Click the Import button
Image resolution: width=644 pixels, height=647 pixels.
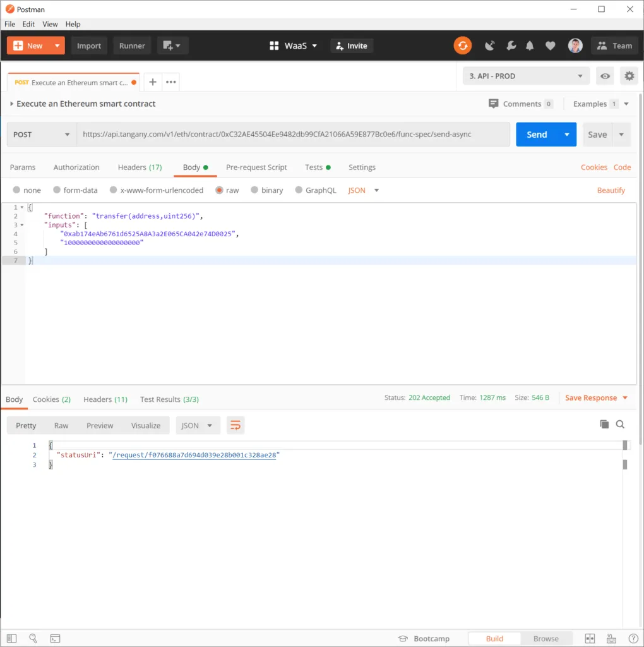point(88,45)
